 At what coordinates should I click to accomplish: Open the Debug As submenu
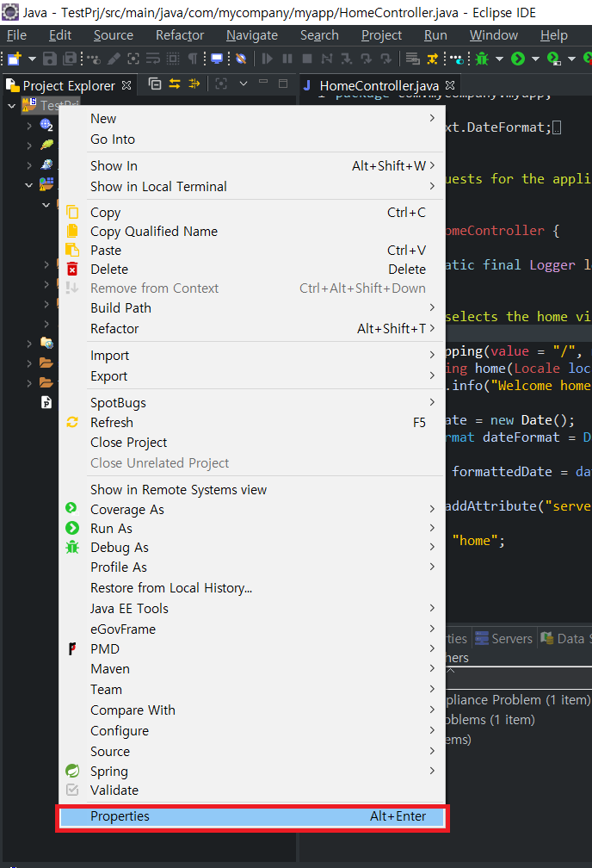click(252, 548)
